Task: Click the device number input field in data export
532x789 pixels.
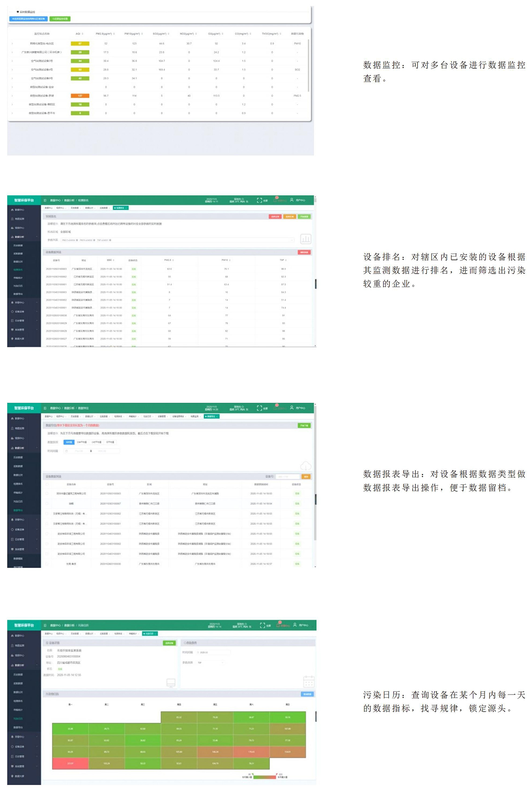Action: (288, 477)
